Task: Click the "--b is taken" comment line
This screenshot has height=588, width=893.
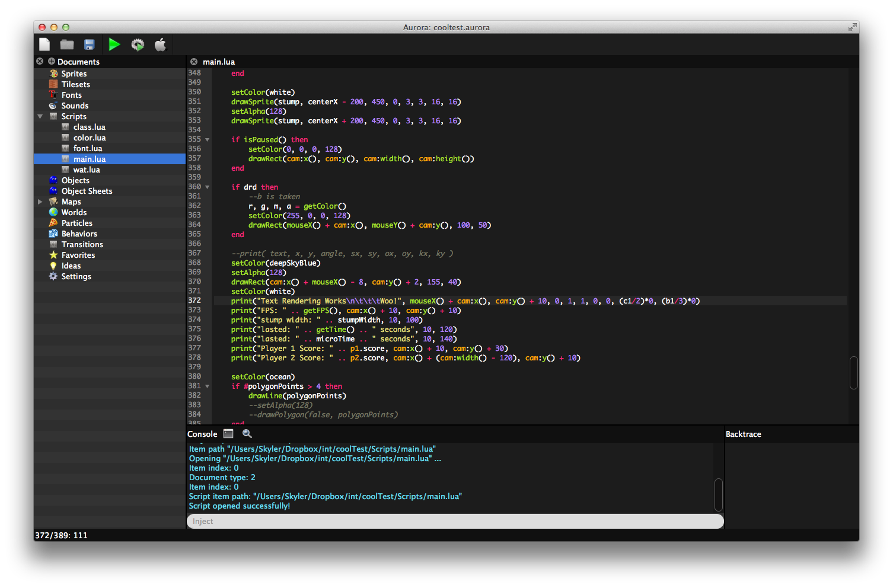Action: [x=275, y=197]
